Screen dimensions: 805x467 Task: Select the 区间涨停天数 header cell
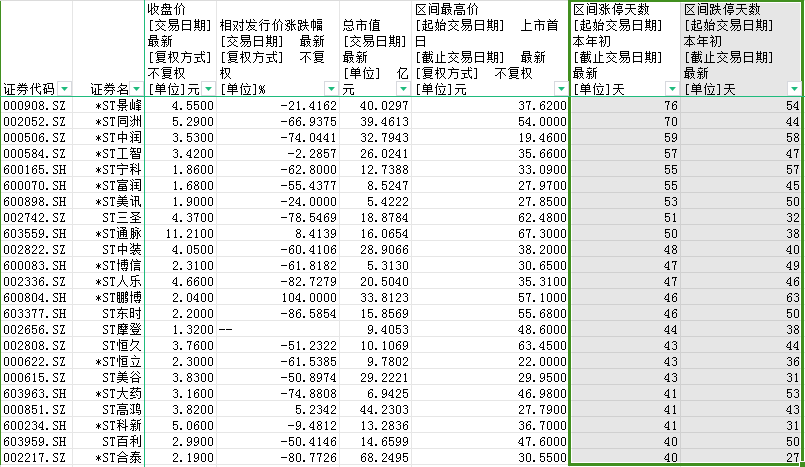pos(625,49)
